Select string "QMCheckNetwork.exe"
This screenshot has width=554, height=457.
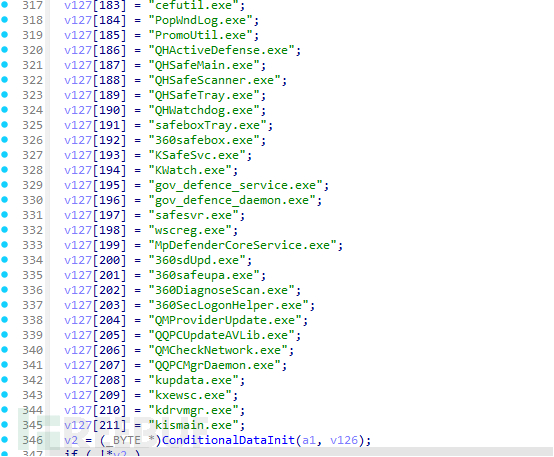pyautogui.click(x=218, y=351)
